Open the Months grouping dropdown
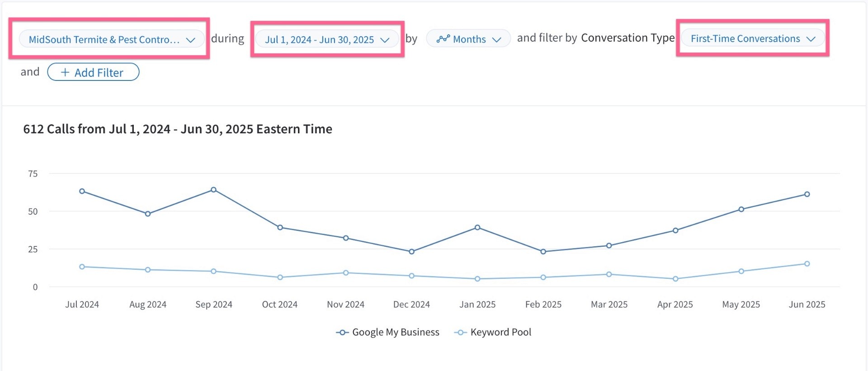The image size is (868, 371). (x=468, y=39)
